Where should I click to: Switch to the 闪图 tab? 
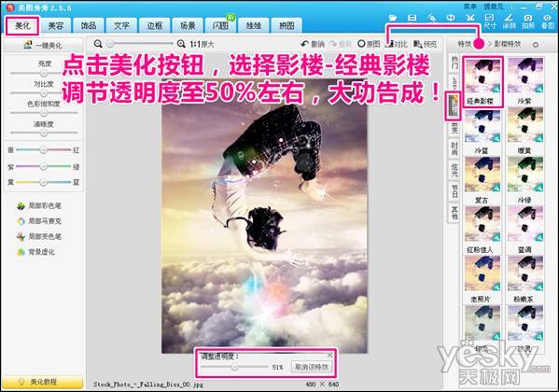220,26
